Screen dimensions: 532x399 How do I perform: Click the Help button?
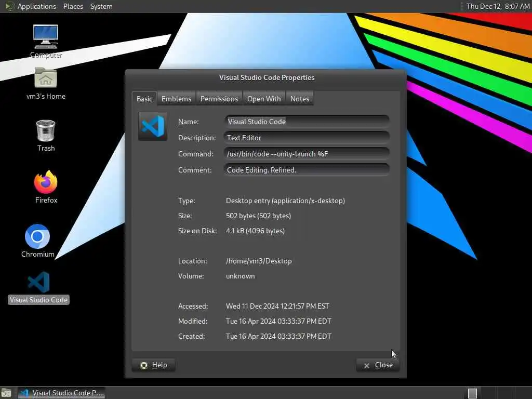coord(154,365)
